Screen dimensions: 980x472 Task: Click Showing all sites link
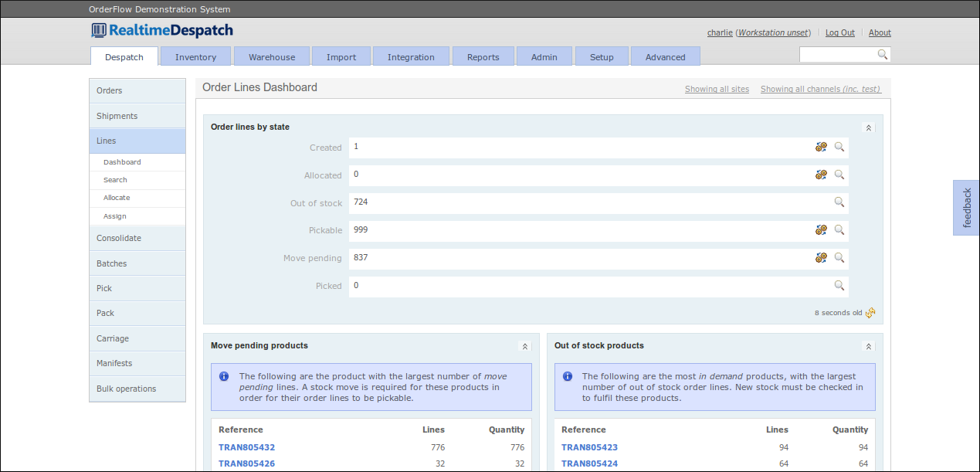coord(717,89)
